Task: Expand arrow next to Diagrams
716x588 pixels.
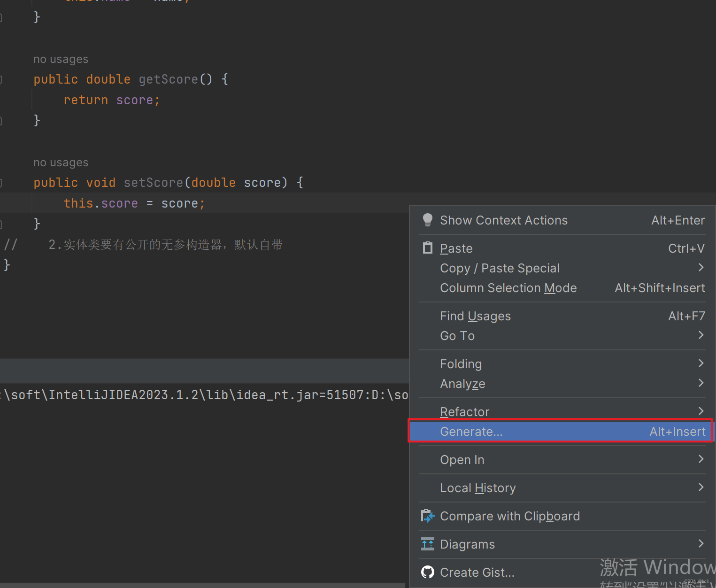Action: tap(701, 543)
